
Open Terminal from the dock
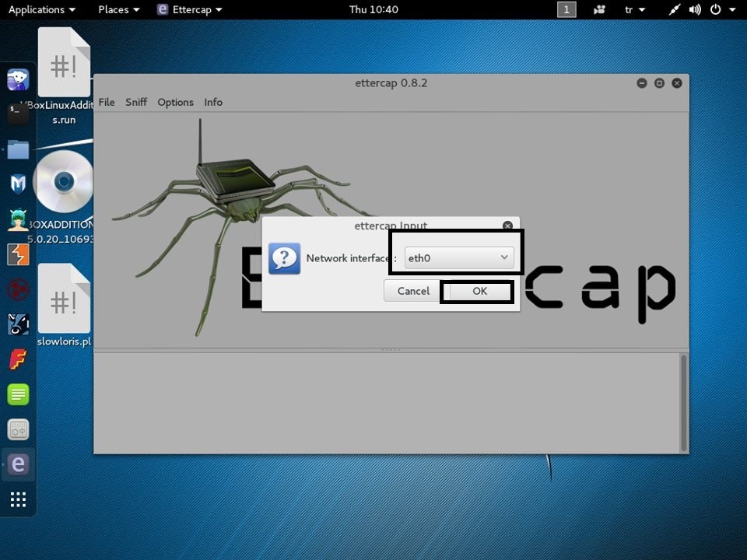click(18, 114)
